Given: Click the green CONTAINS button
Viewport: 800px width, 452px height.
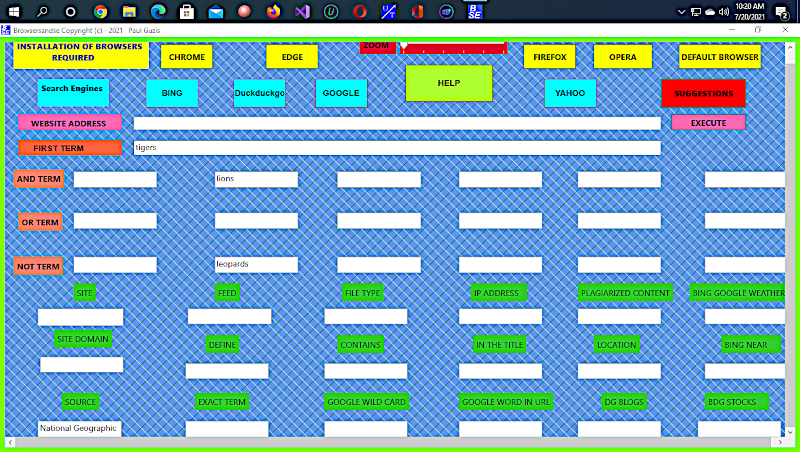Looking at the screenshot, I should [360, 345].
